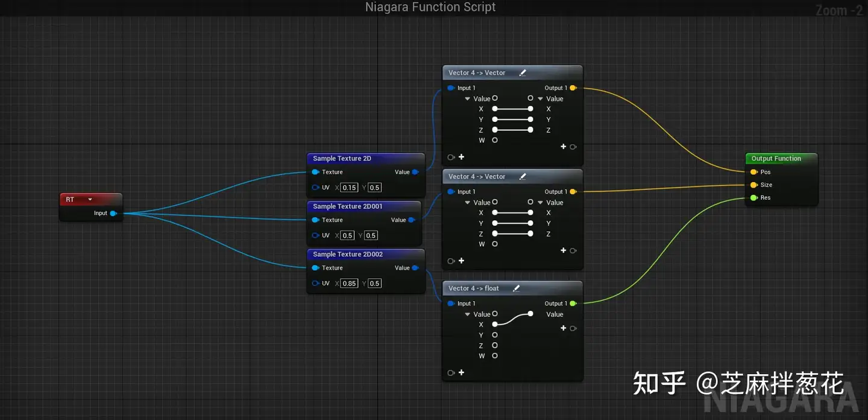
Task: Click Input 1 pin of the convert node feeding Pos
Action: pyautogui.click(x=451, y=88)
